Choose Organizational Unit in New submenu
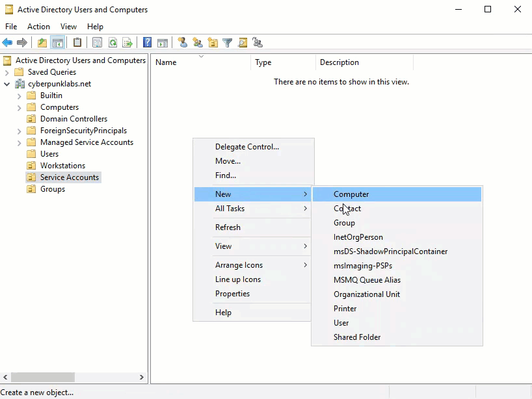Screen dimensions: 532x399 (x=366, y=294)
